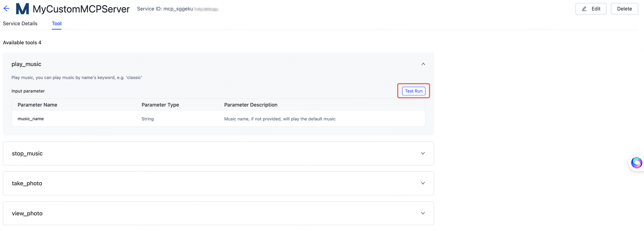The width and height of the screenshot is (644, 231).
Task: Click the Edit button with pencil icon
Action: point(591,9)
